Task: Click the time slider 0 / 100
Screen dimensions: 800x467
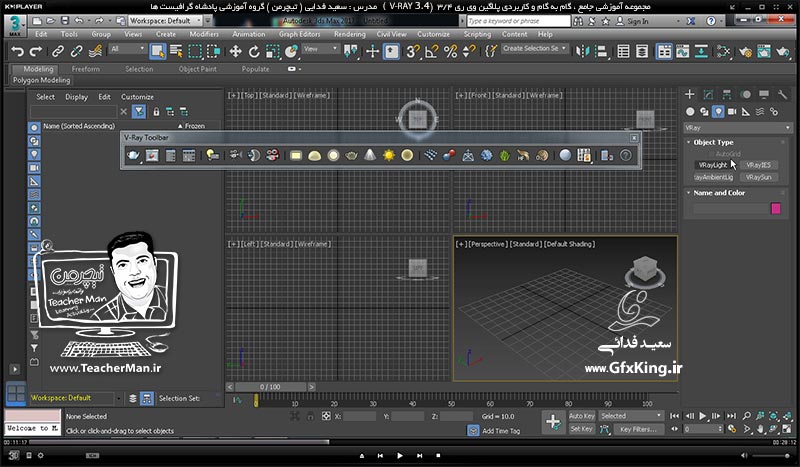Action: point(270,387)
